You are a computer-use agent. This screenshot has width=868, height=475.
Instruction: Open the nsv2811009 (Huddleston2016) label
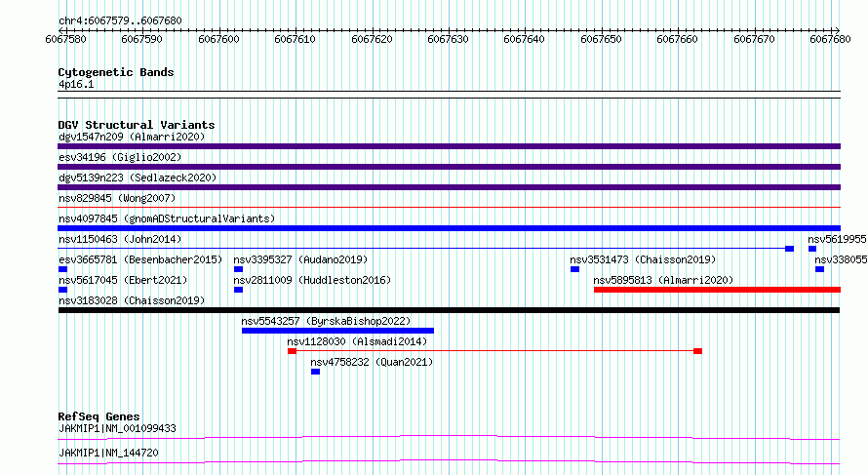312,280
